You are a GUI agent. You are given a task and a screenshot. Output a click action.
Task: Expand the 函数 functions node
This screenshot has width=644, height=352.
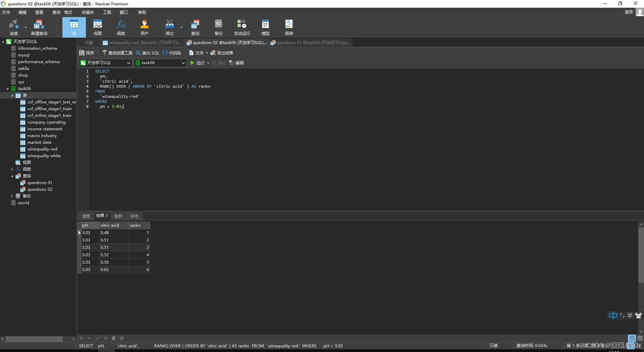pos(12,169)
